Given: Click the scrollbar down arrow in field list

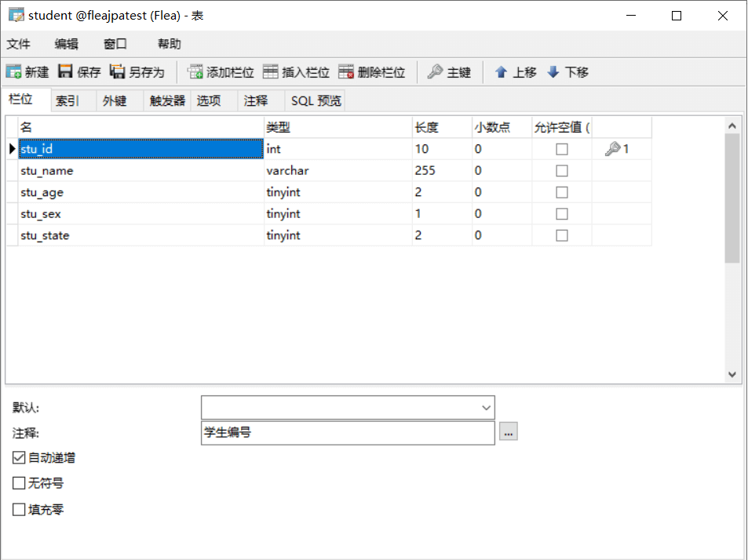Looking at the screenshot, I should point(732,375).
